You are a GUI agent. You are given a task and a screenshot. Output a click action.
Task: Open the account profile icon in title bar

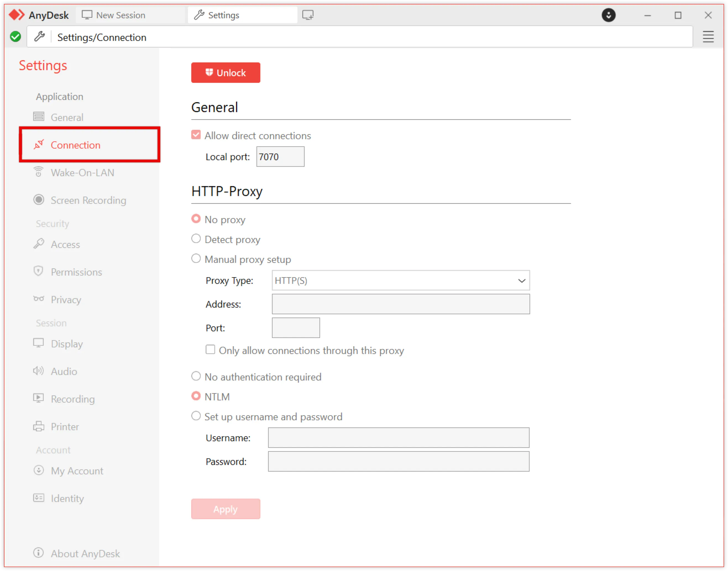608,15
